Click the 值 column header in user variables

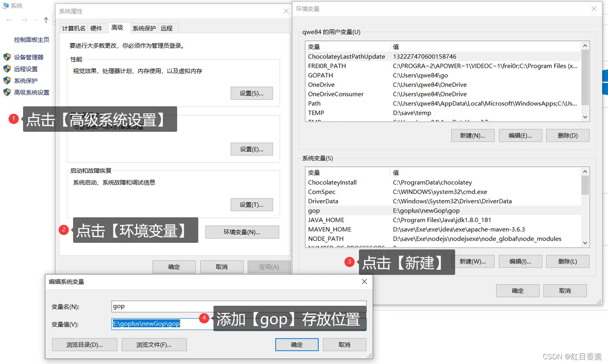coord(486,46)
